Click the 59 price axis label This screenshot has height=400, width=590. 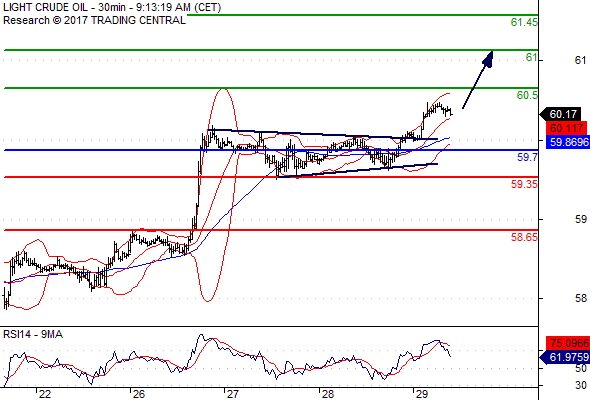(581, 219)
